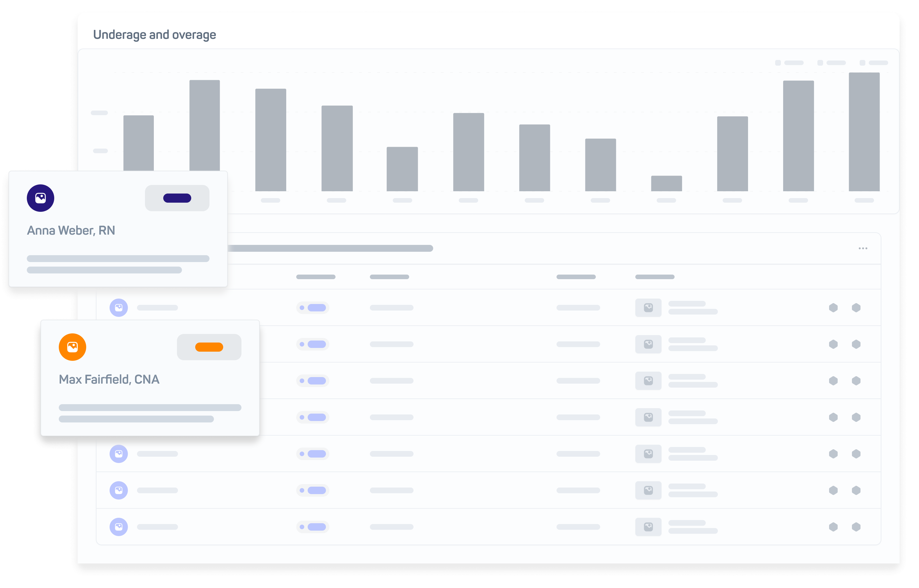Click the last hexagon icon in bottom row

(x=856, y=527)
